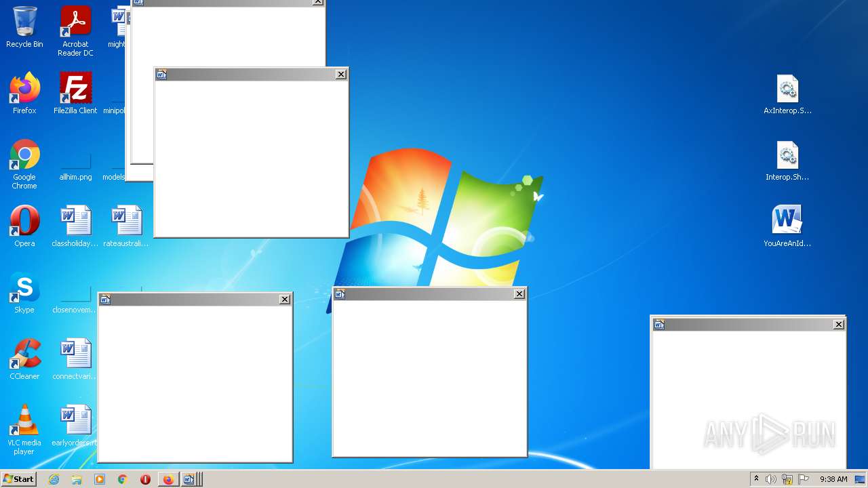Select the closenovem file label
Viewport: 868px width, 488px height.
click(74, 310)
